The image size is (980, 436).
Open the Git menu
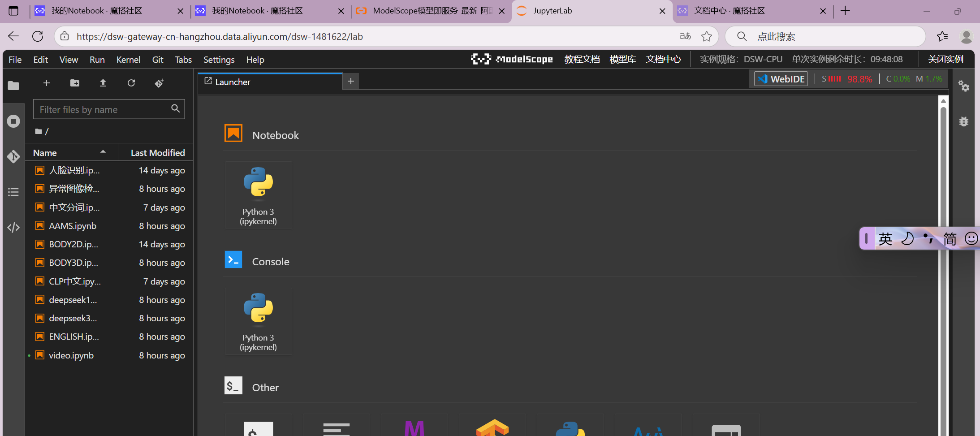click(158, 60)
